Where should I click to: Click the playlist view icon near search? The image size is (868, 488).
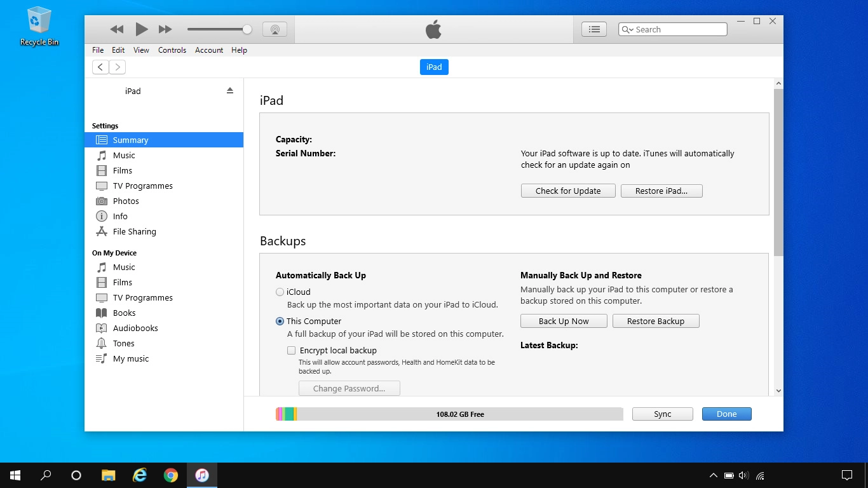tap(593, 29)
